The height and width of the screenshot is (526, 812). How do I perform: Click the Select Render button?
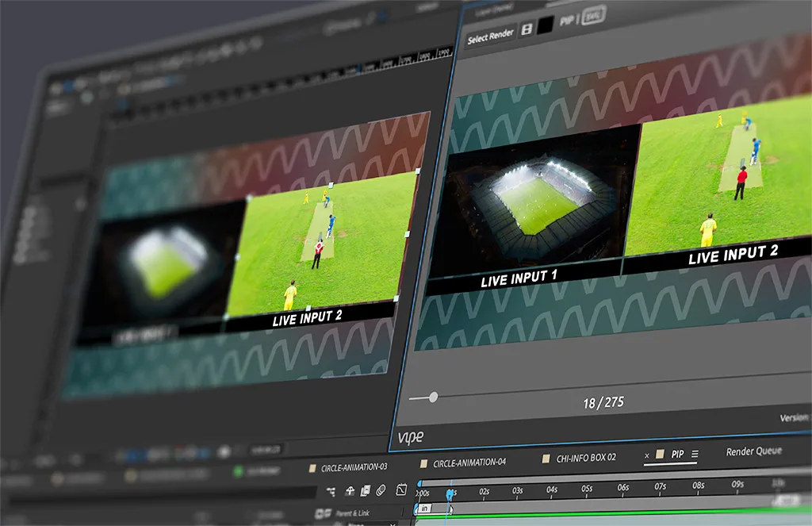click(489, 37)
